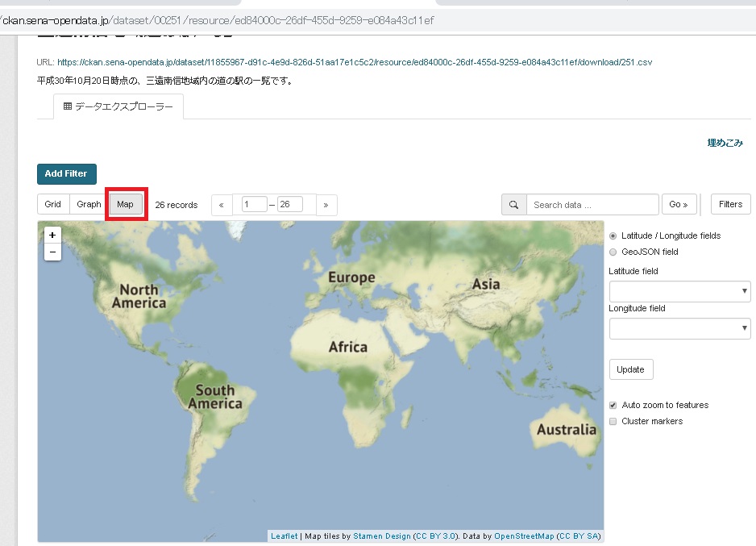756x546 pixels.
Task: Enable Cluster markers checkbox
Action: click(613, 421)
